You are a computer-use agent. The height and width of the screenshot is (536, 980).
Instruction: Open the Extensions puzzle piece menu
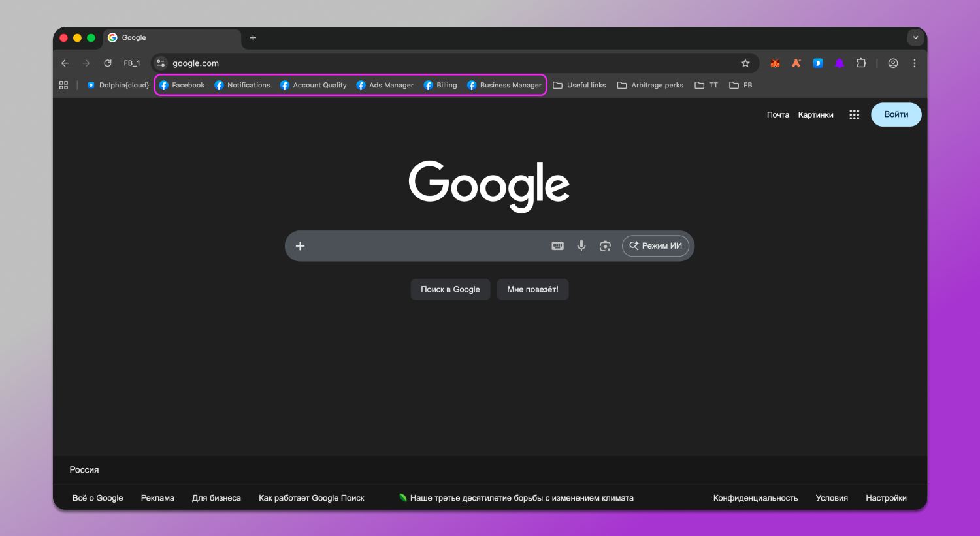tap(861, 63)
